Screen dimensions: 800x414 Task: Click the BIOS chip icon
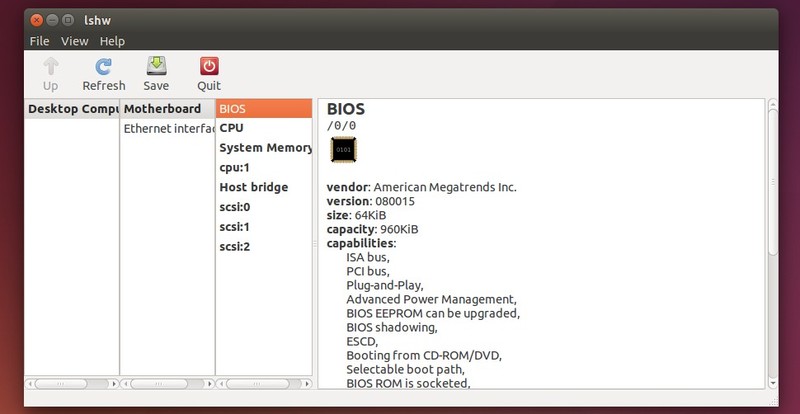343,149
